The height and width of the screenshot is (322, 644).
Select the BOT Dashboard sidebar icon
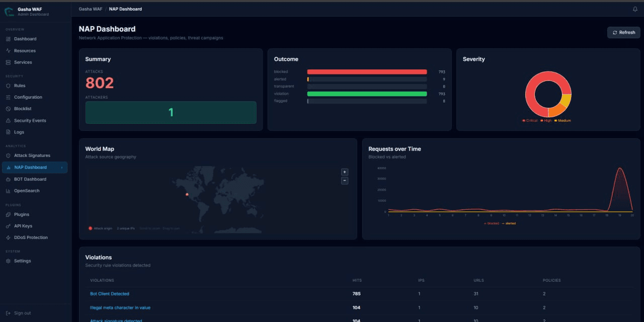30,179
